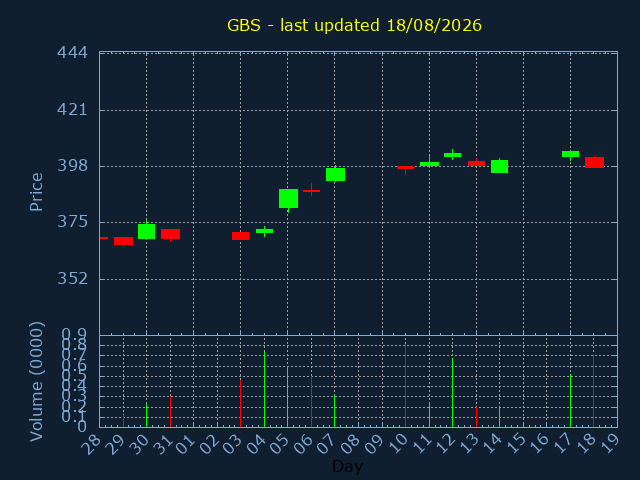Click the red candlestick for day 18

pyautogui.click(x=594, y=162)
